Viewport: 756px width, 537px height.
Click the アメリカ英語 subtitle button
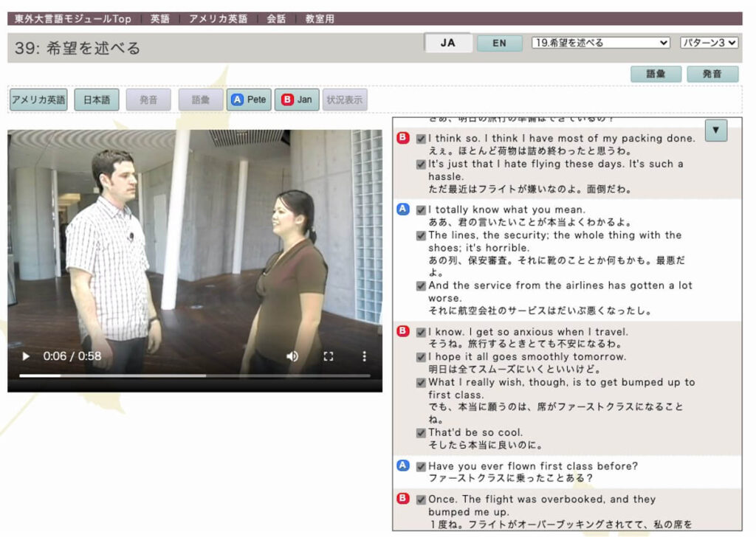coord(38,100)
